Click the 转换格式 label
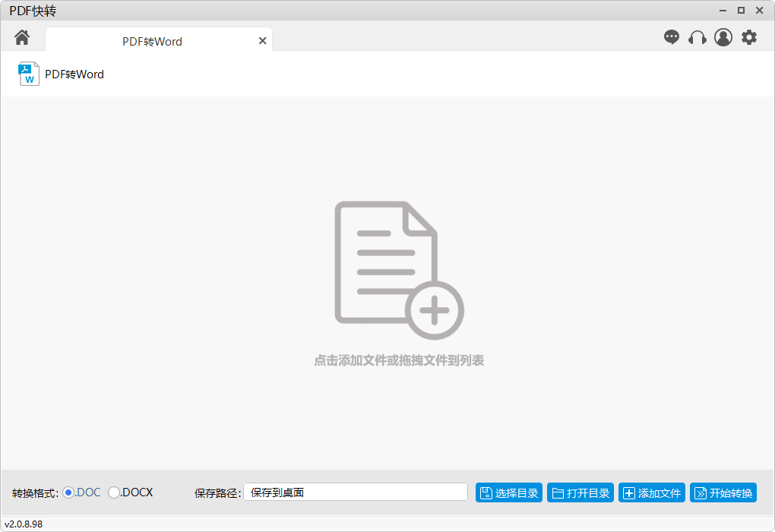 (35, 493)
